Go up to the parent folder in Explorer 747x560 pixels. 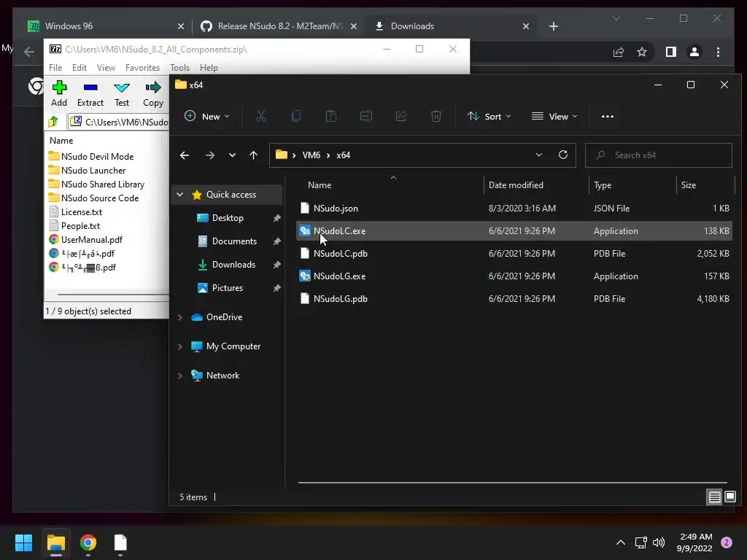point(253,155)
